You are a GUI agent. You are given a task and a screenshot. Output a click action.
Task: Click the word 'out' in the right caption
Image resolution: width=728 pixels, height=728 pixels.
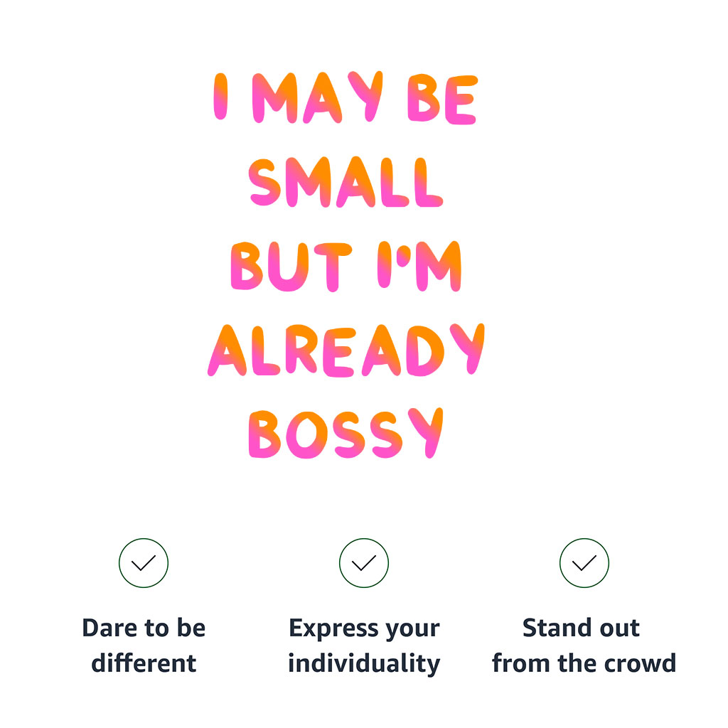(x=619, y=629)
